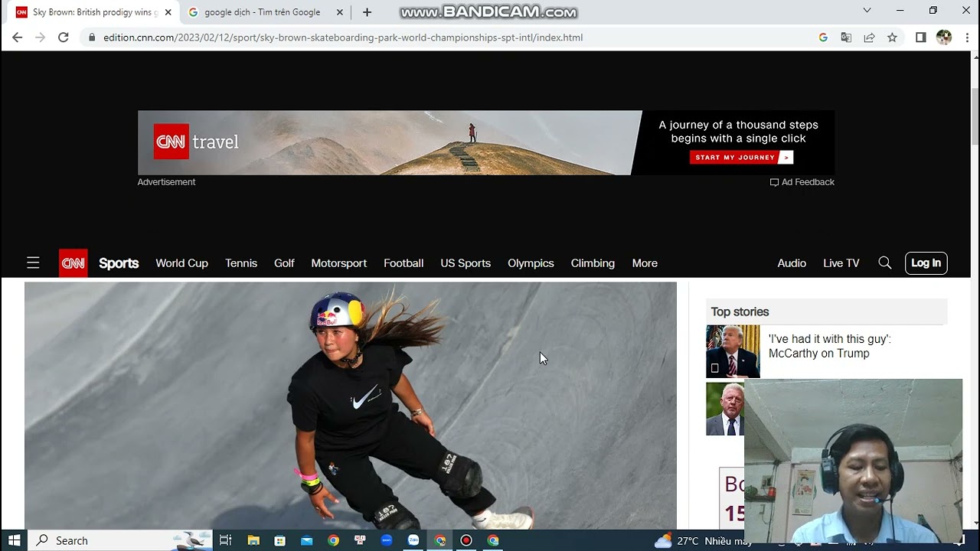Click the address bar URL

[343, 37]
